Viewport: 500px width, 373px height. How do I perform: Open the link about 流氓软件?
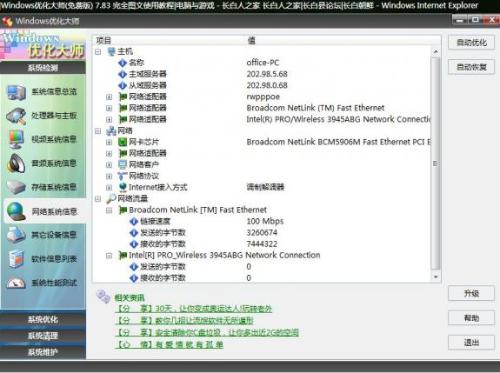(x=184, y=321)
